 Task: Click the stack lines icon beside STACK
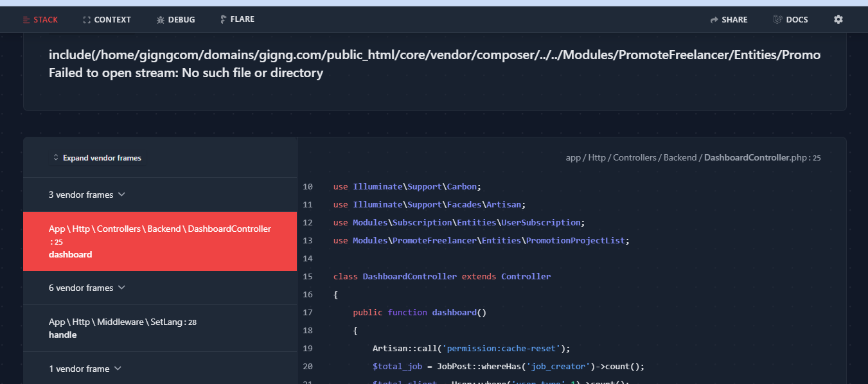(x=26, y=20)
